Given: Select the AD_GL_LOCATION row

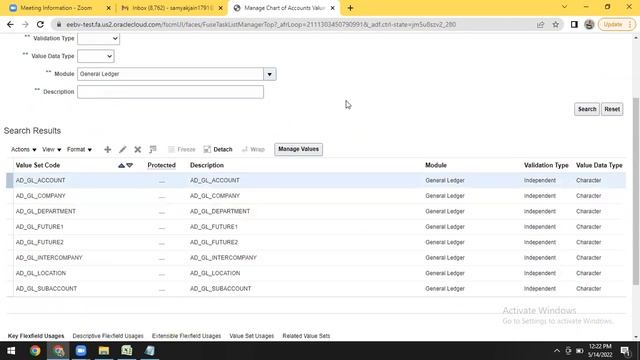Looking at the screenshot, I should pyautogui.click(x=316, y=273).
